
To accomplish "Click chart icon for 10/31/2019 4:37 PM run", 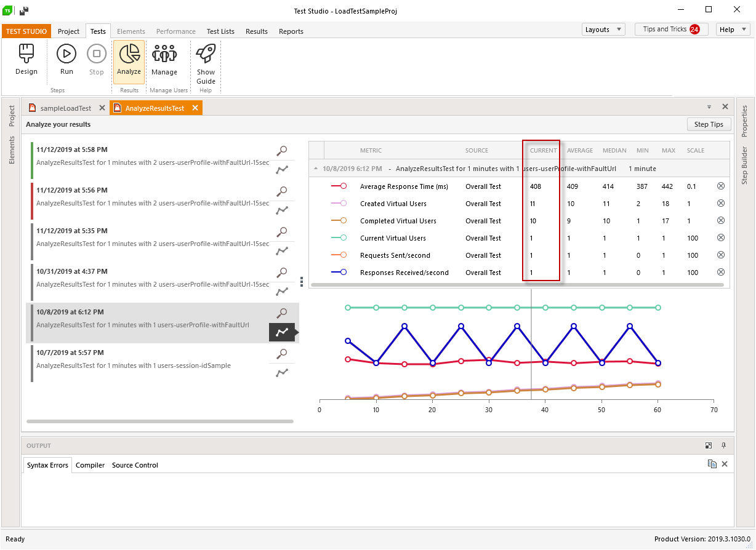I will [282, 292].
